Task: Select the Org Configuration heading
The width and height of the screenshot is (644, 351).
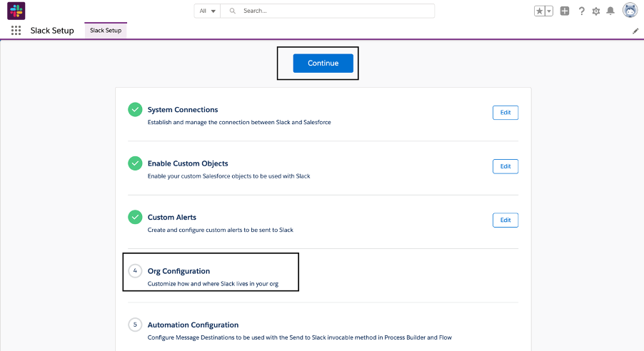Action: click(178, 271)
